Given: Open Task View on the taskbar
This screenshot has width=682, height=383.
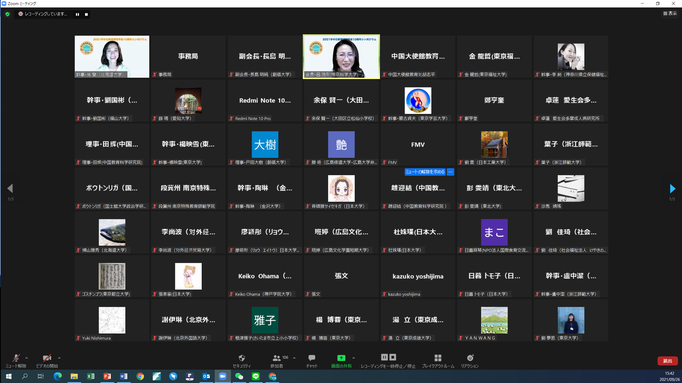Looking at the screenshot, I should click(41, 376).
